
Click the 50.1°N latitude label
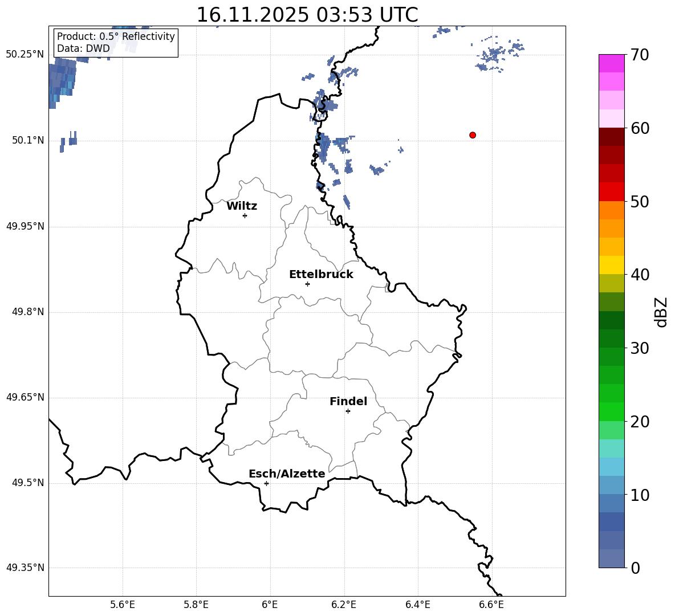click(28, 140)
